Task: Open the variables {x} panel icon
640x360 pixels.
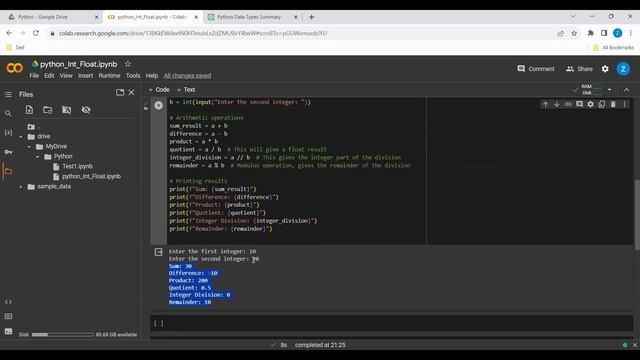Action: coord(8,133)
